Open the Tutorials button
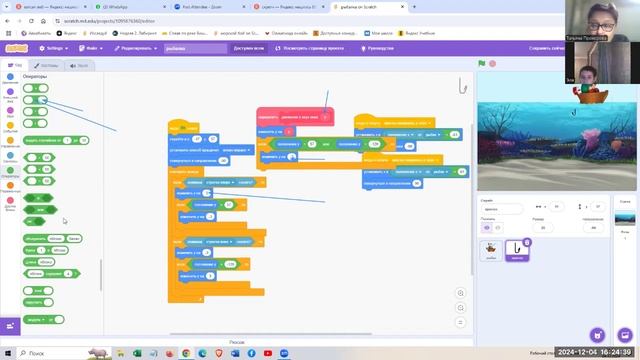Image resolution: width=640 pixels, height=360 pixels. pyautogui.click(x=378, y=48)
